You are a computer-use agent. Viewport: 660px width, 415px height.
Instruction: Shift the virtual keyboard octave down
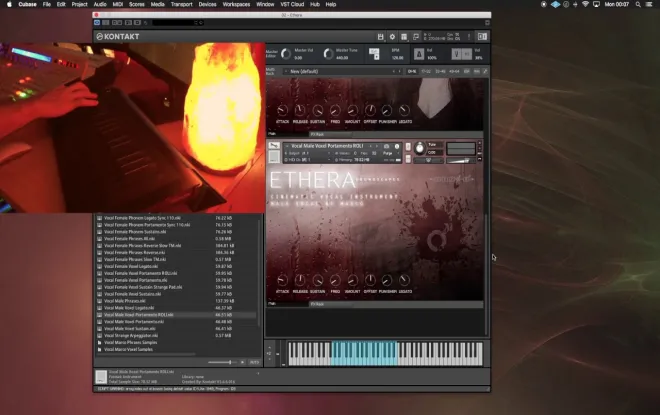point(269,359)
